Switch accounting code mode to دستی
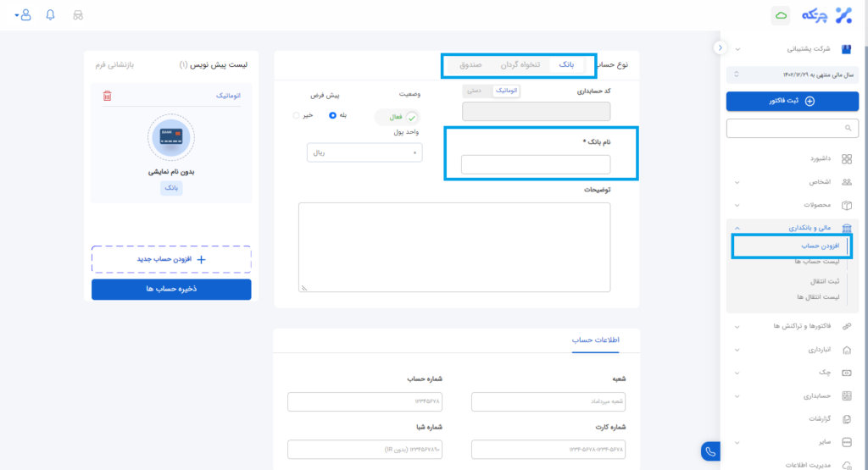868x470 pixels. coord(475,90)
